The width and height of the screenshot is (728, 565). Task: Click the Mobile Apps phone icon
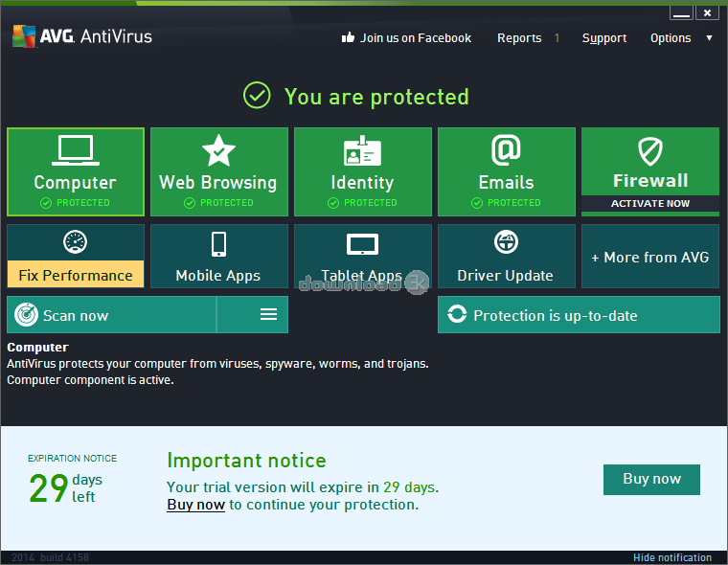(218, 243)
